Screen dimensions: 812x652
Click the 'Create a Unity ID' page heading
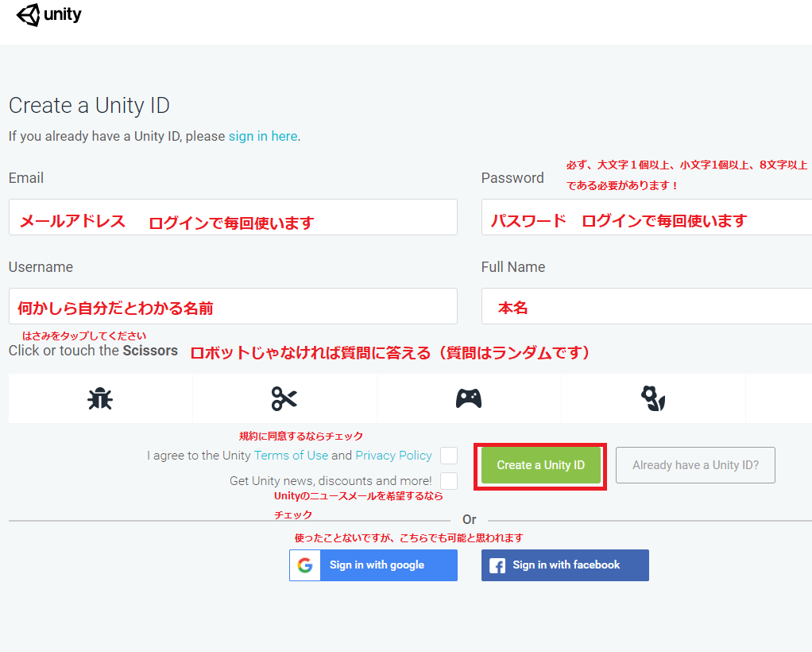89,106
